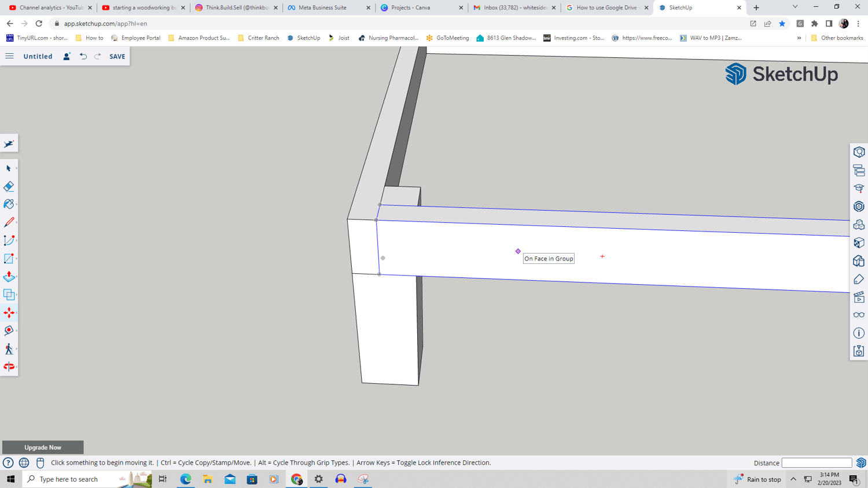
Task: Click the SketchUp logo beside Distance box
Action: pos(861,463)
